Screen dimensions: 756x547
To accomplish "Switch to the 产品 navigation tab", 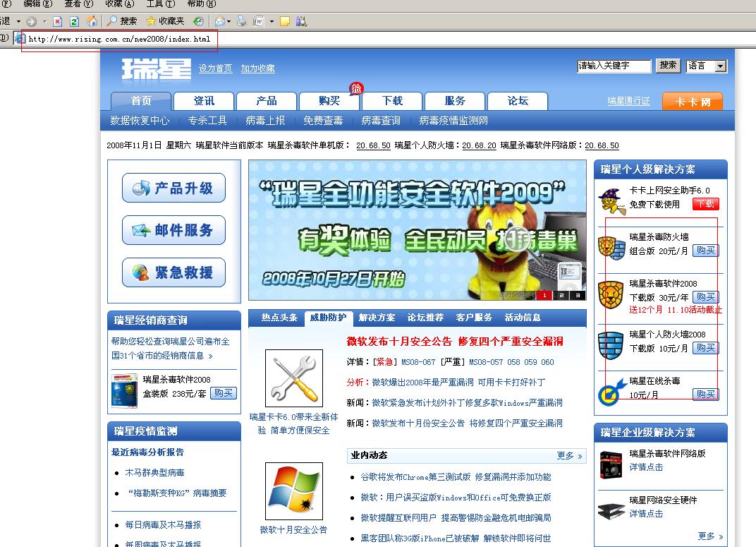I will tap(267, 101).
